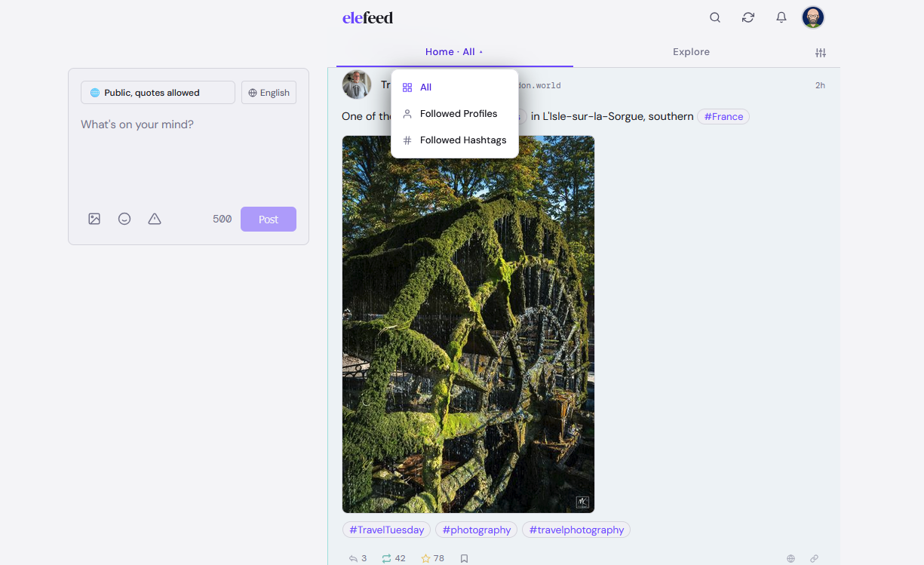Reply to the waterwheel post
The width and height of the screenshot is (924, 565).
click(x=351, y=558)
